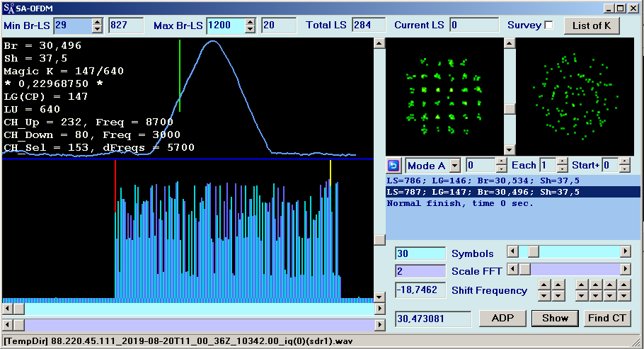Click the Show button

[x=555, y=318]
